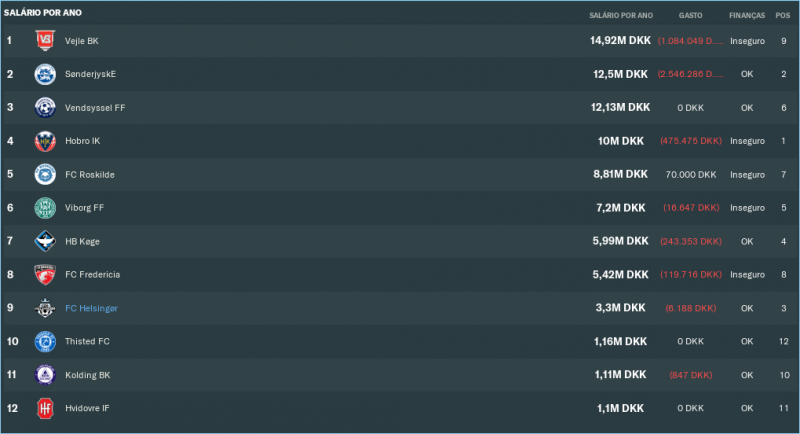The image size is (800, 434).
Task: Open the Kolding BK team name
Action: 87,375
